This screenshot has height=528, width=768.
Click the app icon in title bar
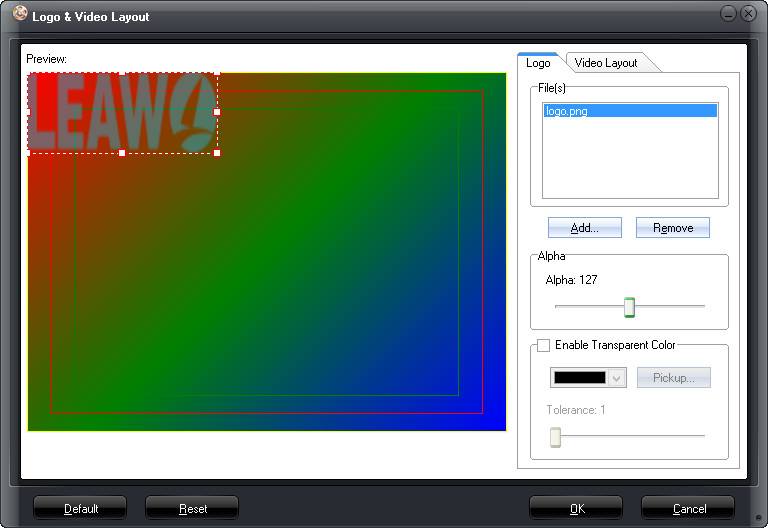20,14
